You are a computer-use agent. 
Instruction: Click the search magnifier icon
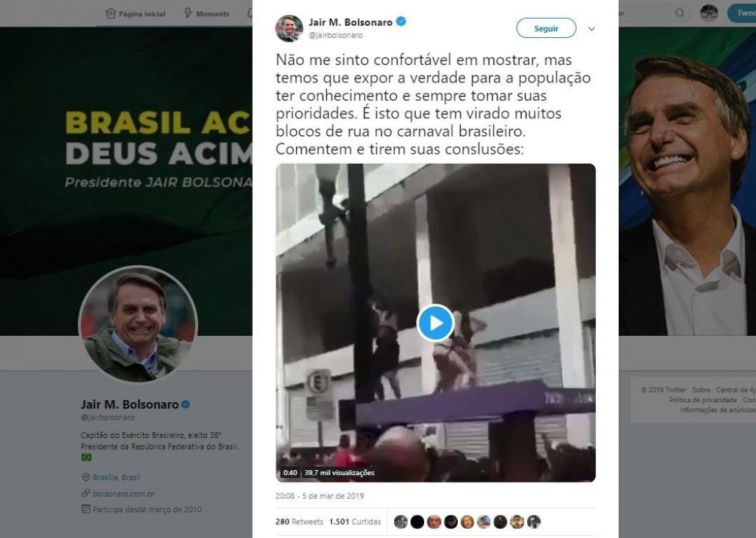click(x=680, y=13)
